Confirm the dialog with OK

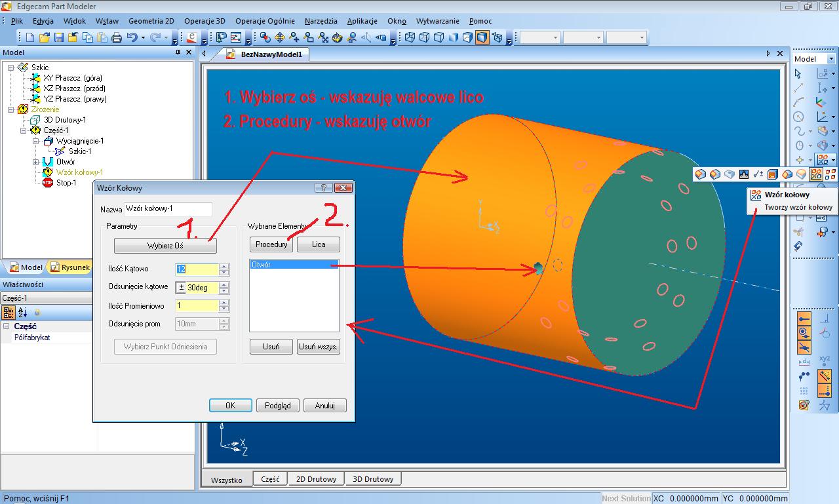pyautogui.click(x=231, y=406)
